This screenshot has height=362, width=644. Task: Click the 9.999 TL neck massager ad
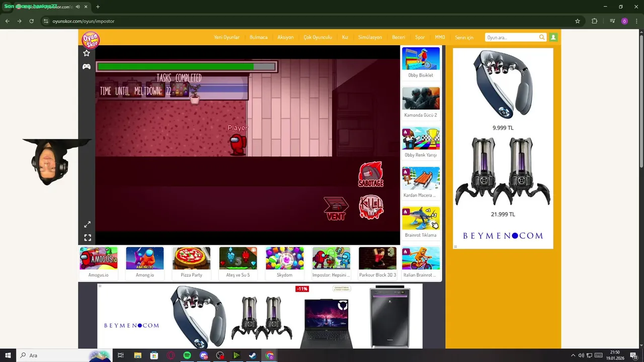click(503, 90)
